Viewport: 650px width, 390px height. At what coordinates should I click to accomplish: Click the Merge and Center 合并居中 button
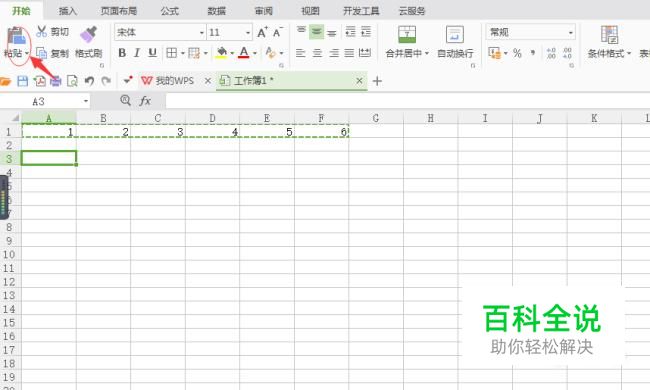pos(407,42)
